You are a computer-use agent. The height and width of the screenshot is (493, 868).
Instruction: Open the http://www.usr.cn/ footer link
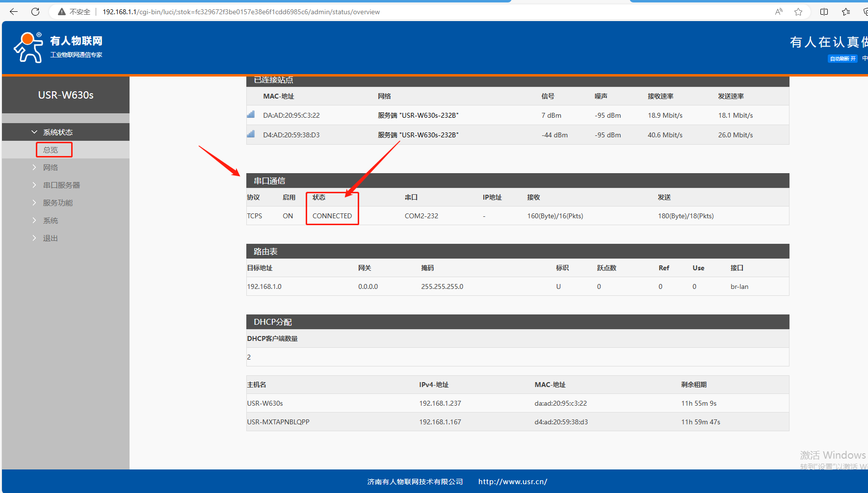(512, 482)
